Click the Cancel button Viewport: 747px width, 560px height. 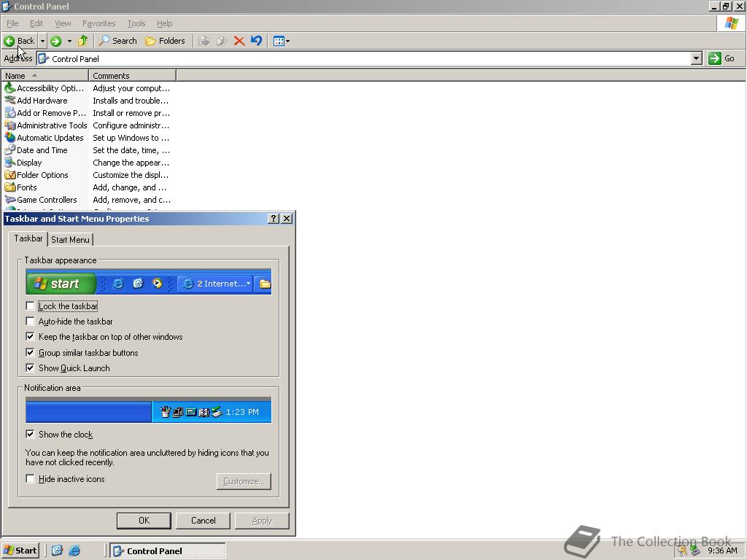(203, 521)
